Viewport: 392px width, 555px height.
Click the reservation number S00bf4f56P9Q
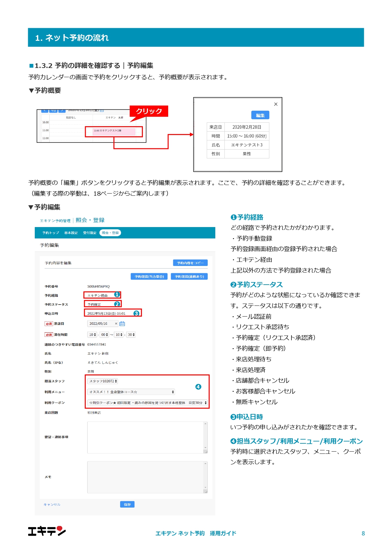tap(99, 287)
